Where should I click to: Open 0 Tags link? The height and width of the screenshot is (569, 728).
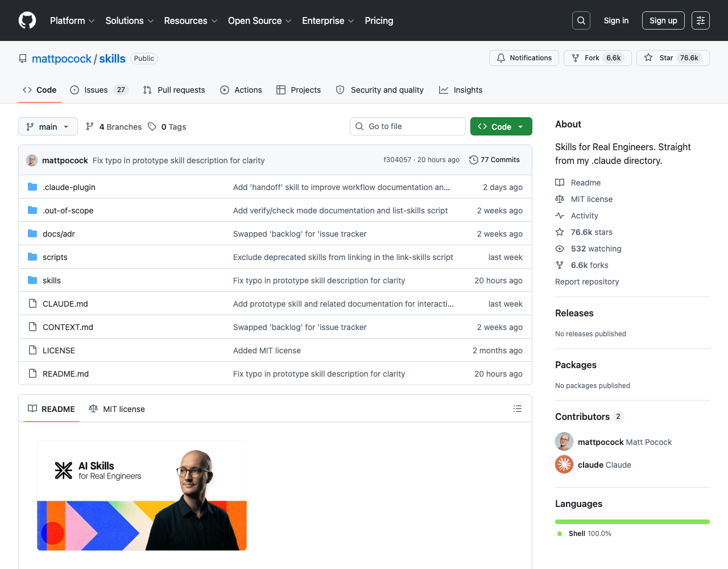tap(167, 126)
